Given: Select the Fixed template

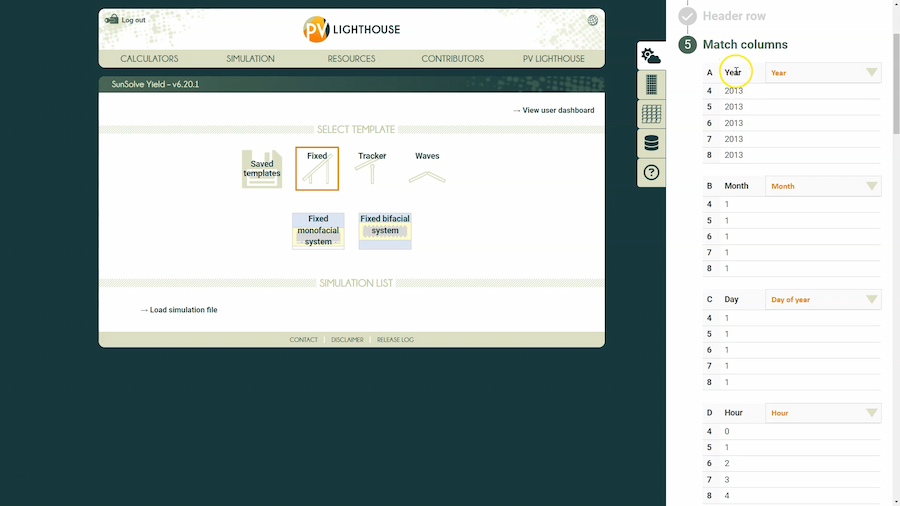Looking at the screenshot, I should (317, 169).
